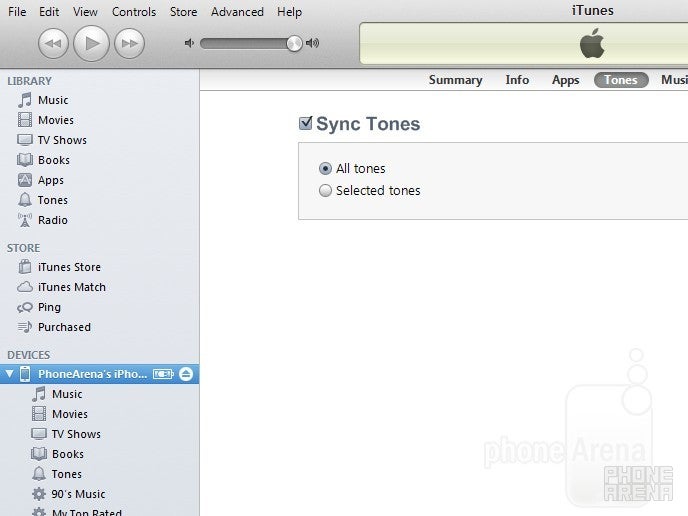Open Radio in the Library sidebar
The width and height of the screenshot is (688, 516).
click(43, 220)
